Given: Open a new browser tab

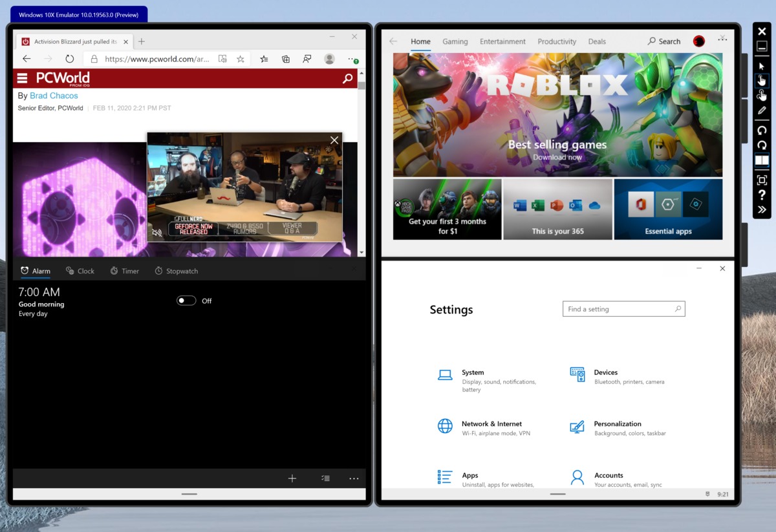Looking at the screenshot, I should [142, 41].
